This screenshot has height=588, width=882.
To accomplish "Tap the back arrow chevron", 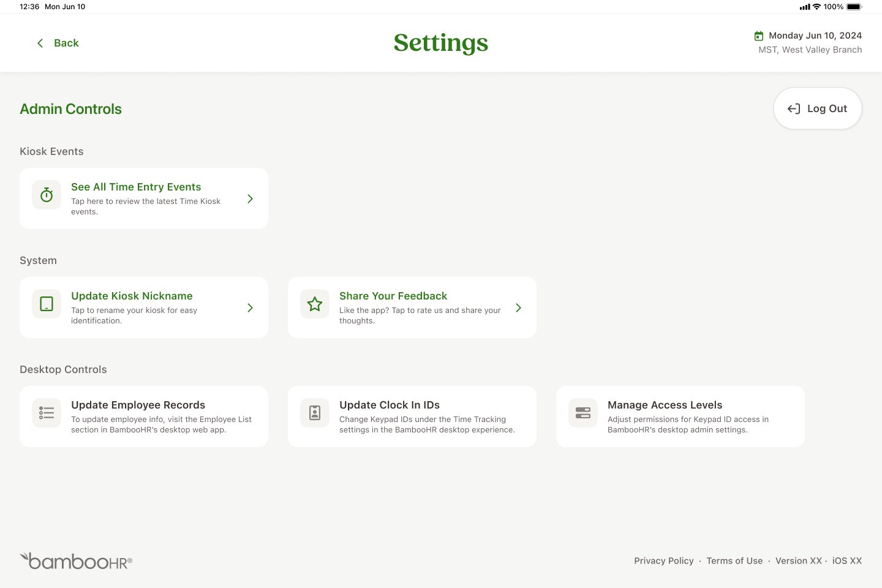I will [x=40, y=43].
